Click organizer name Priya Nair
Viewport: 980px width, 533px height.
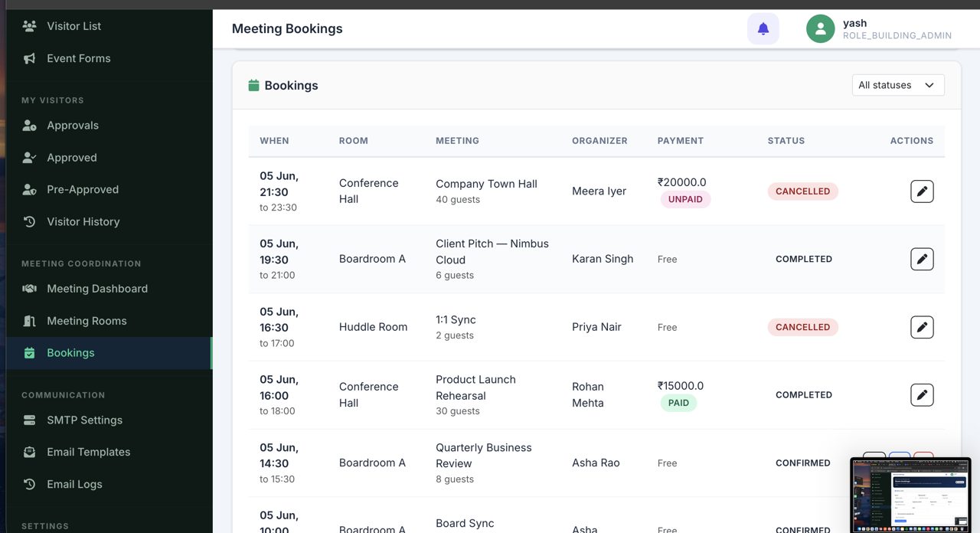(596, 327)
